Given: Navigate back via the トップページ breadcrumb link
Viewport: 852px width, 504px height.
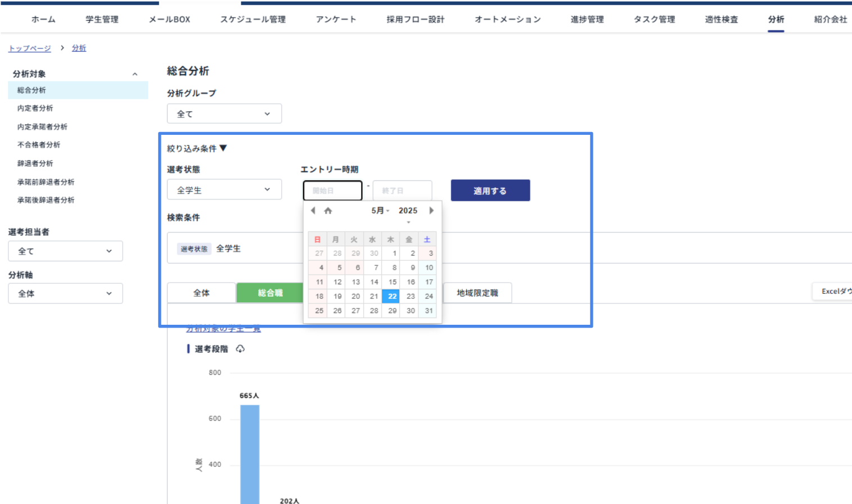Looking at the screenshot, I should point(29,48).
